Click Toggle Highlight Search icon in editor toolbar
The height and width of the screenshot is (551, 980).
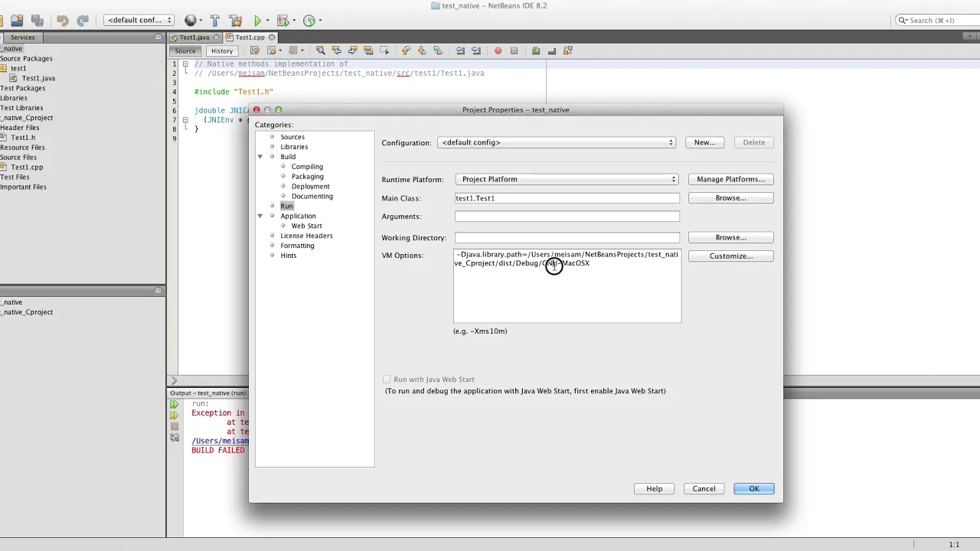pos(368,51)
